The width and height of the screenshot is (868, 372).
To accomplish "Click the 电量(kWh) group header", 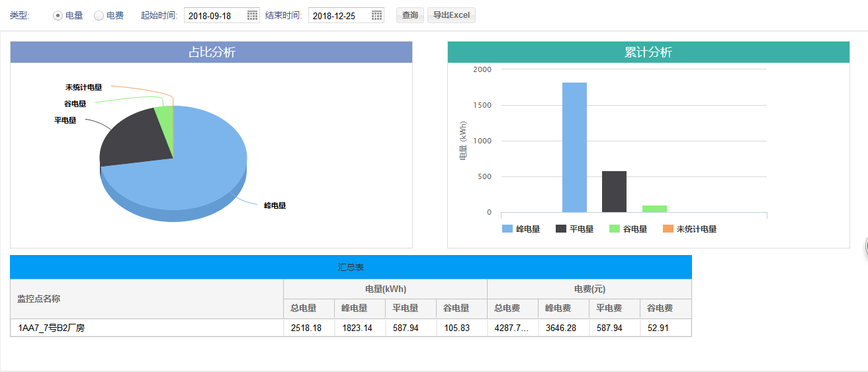I will click(x=386, y=289).
